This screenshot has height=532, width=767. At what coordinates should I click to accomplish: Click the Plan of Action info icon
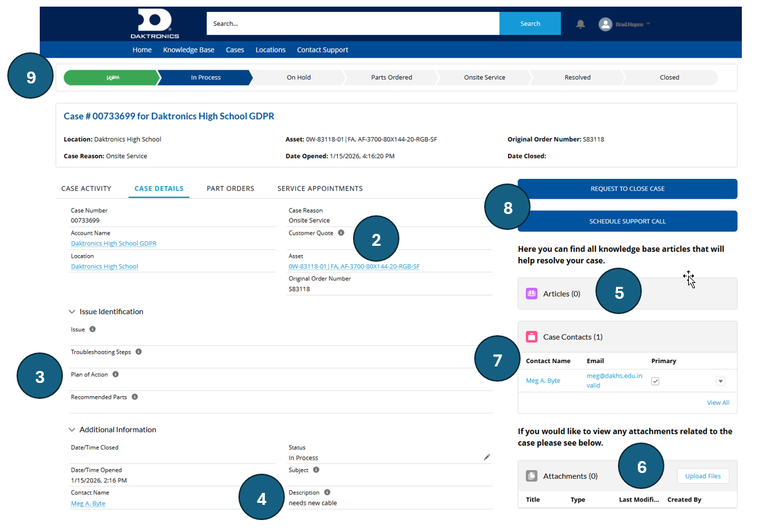pyautogui.click(x=115, y=374)
